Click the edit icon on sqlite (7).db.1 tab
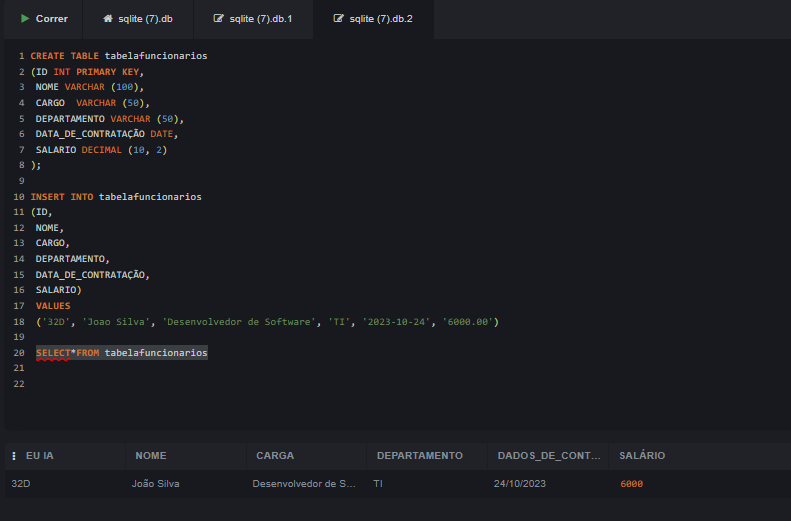The image size is (791, 521). point(218,19)
